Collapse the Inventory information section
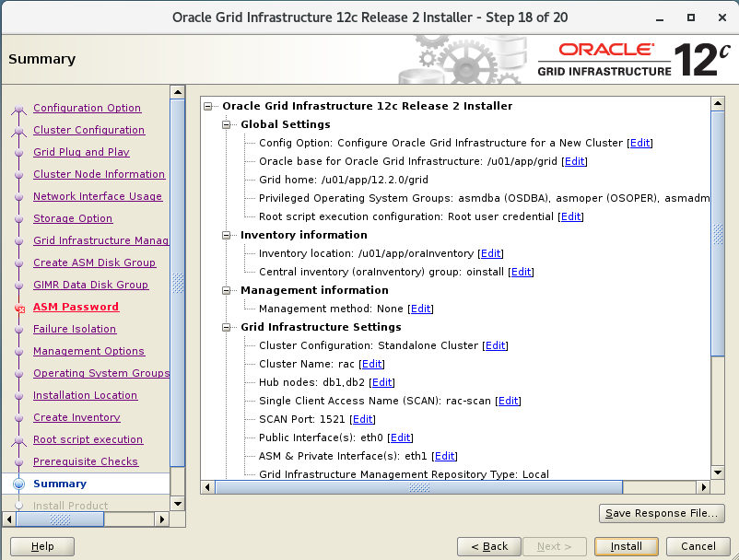 pyautogui.click(x=227, y=235)
